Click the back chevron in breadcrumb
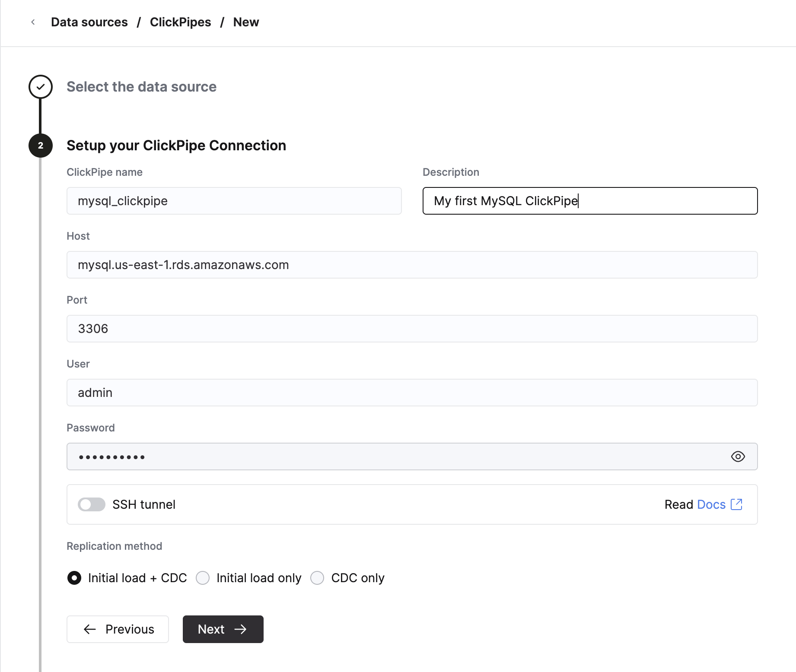The image size is (796, 672). click(x=33, y=22)
